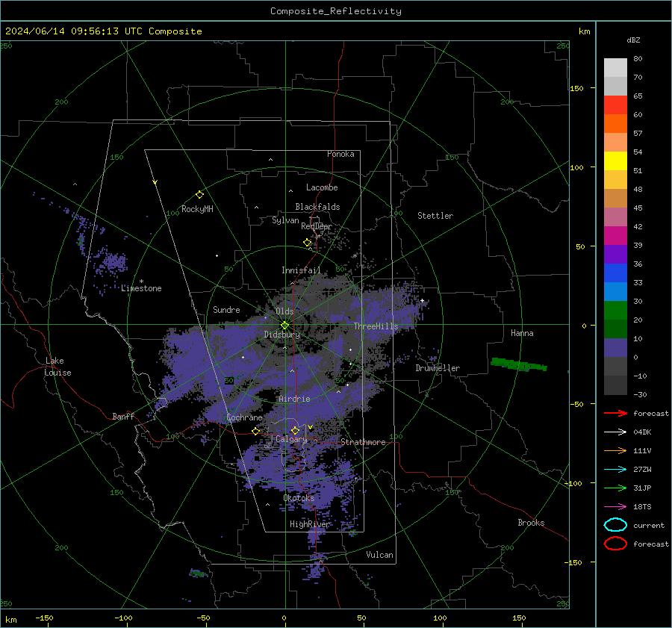
Task: Click the Ponoka city label
Action: 340,154
